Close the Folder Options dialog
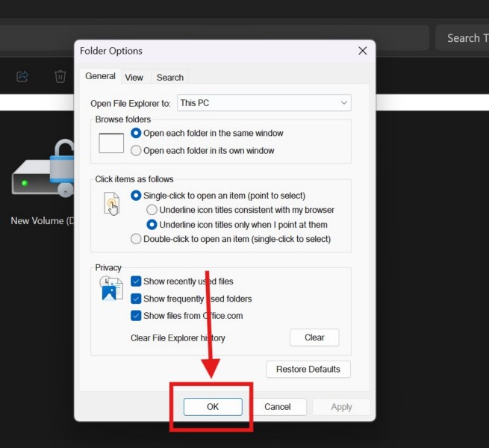489x448 pixels. tap(362, 51)
